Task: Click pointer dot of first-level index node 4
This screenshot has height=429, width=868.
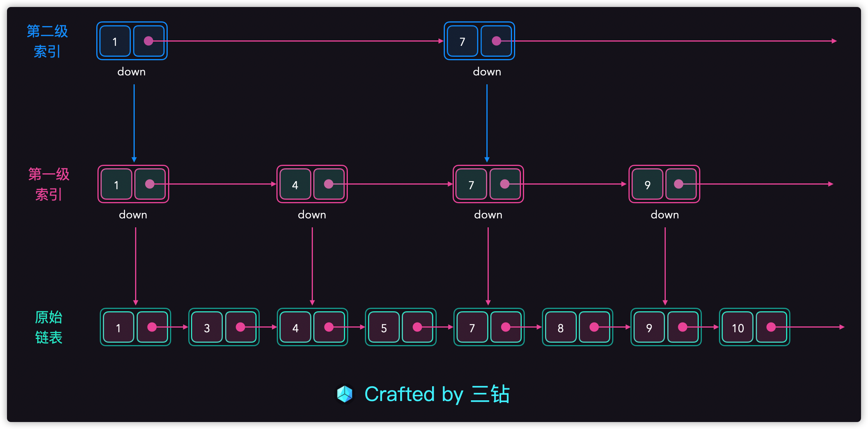Action: pos(328,184)
